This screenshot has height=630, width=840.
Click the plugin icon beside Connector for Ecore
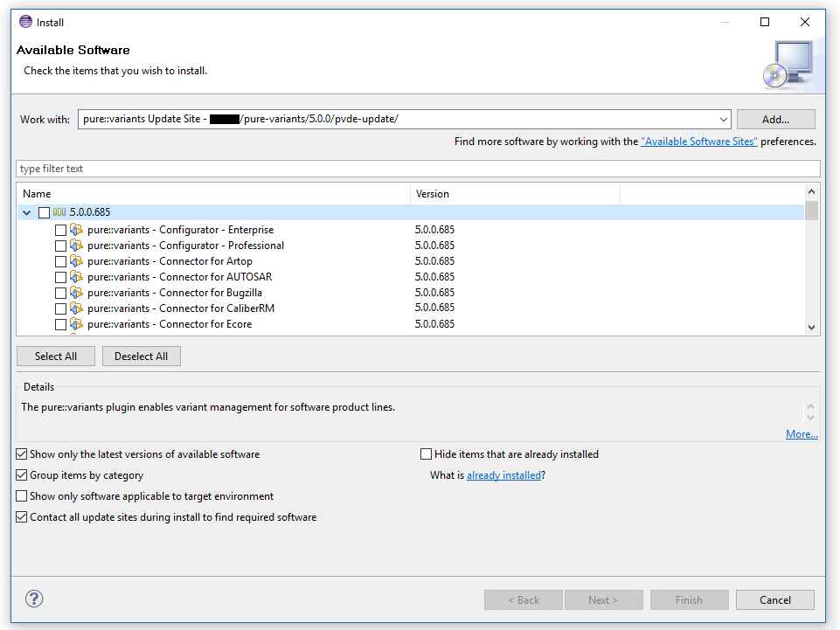click(x=77, y=323)
